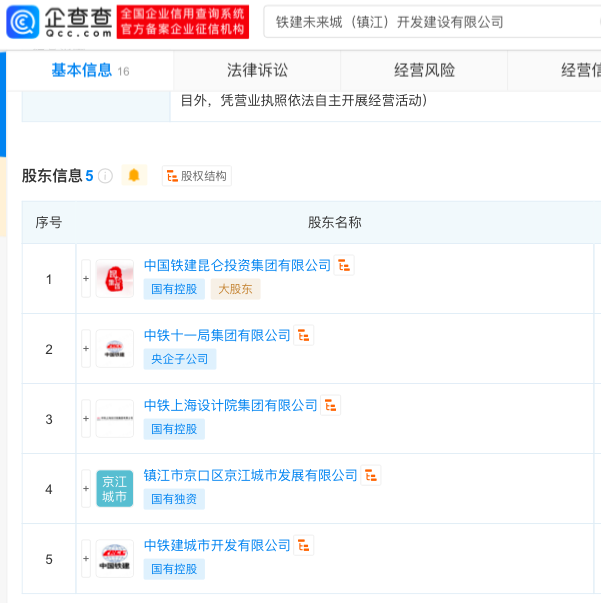The height and width of the screenshot is (603, 601).
Task: Click the shareholder count number 5
Action: [x=89, y=176]
